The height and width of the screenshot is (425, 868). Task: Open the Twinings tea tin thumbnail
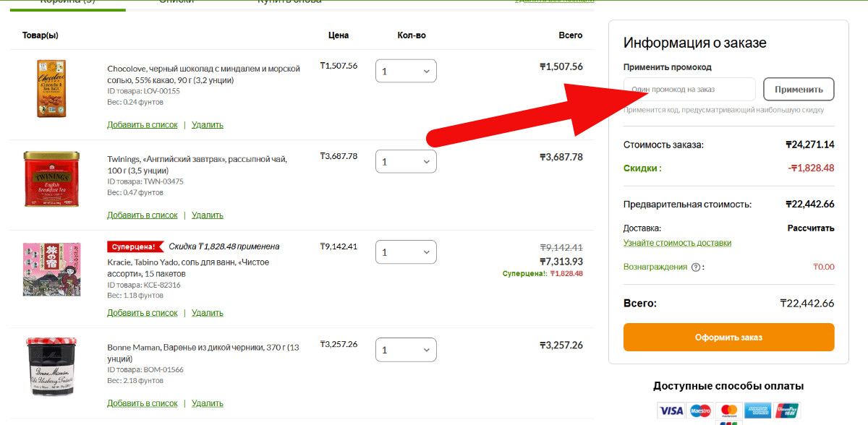tap(51, 178)
